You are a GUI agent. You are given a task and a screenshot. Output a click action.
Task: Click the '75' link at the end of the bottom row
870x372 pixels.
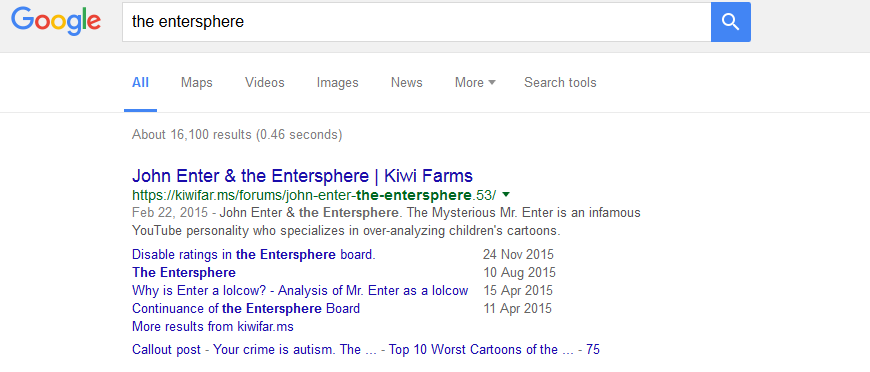593,350
